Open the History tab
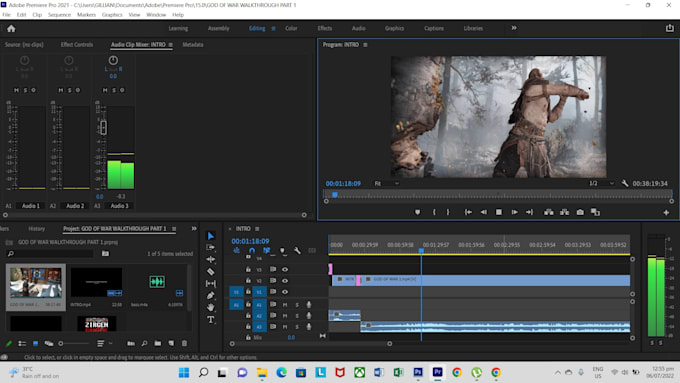Screen dimensions: 680x383 [x=36, y=229]
